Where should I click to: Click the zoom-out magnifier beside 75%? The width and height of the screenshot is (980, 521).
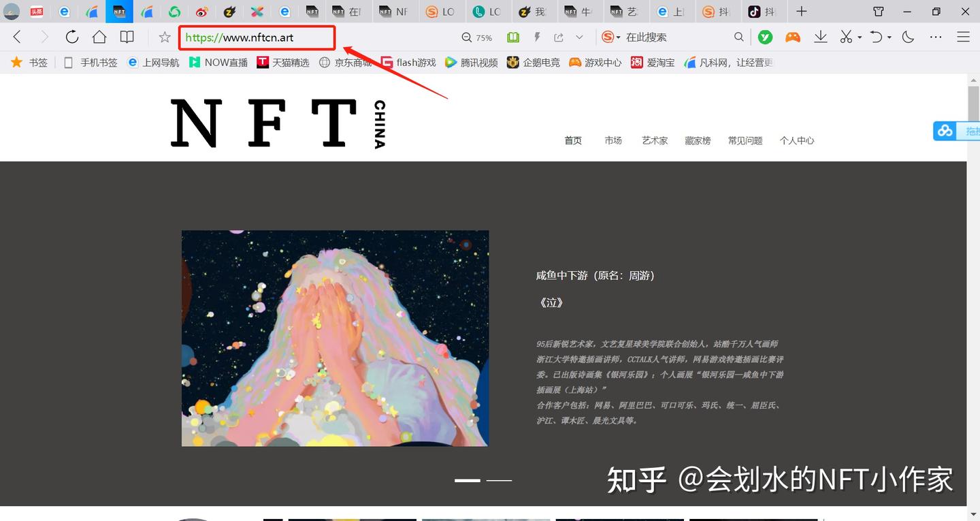click(x=465, y=37)
